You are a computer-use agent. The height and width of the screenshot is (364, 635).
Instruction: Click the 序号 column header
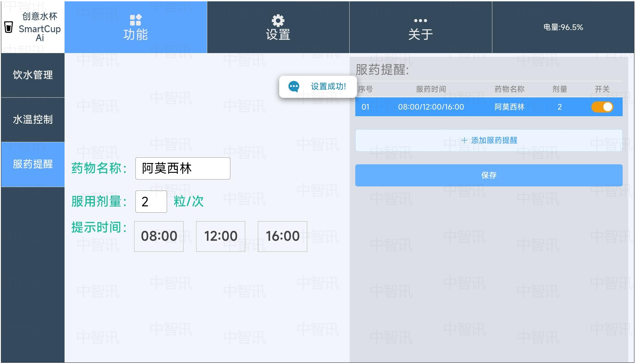[365, 89]
